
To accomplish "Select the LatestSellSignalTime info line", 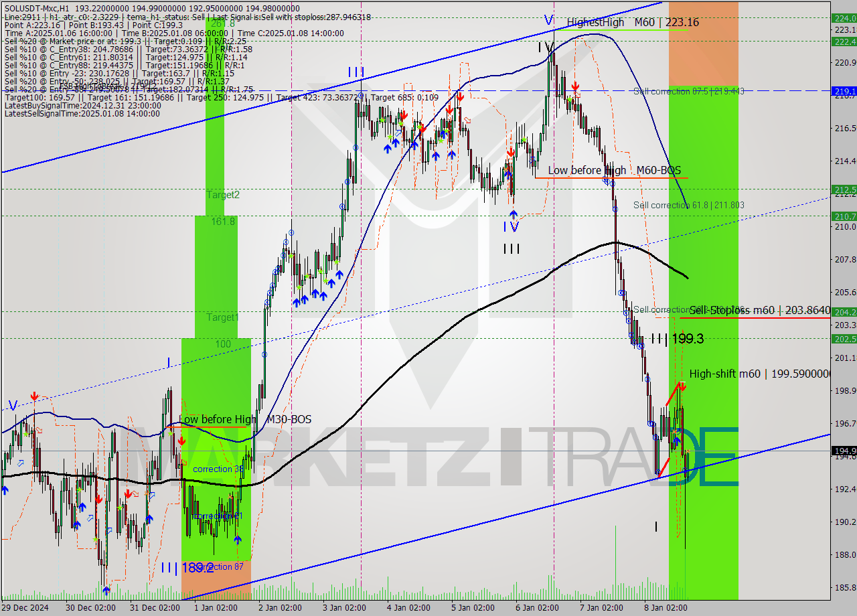I will coord(83,113).
